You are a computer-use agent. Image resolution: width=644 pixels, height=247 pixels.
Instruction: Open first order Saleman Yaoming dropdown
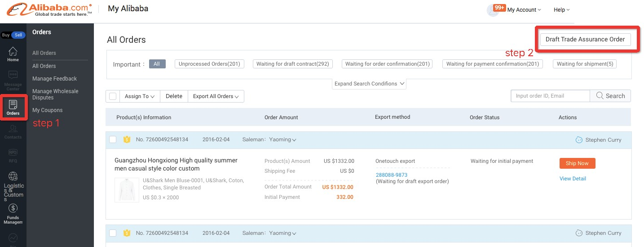pos(283,139)
